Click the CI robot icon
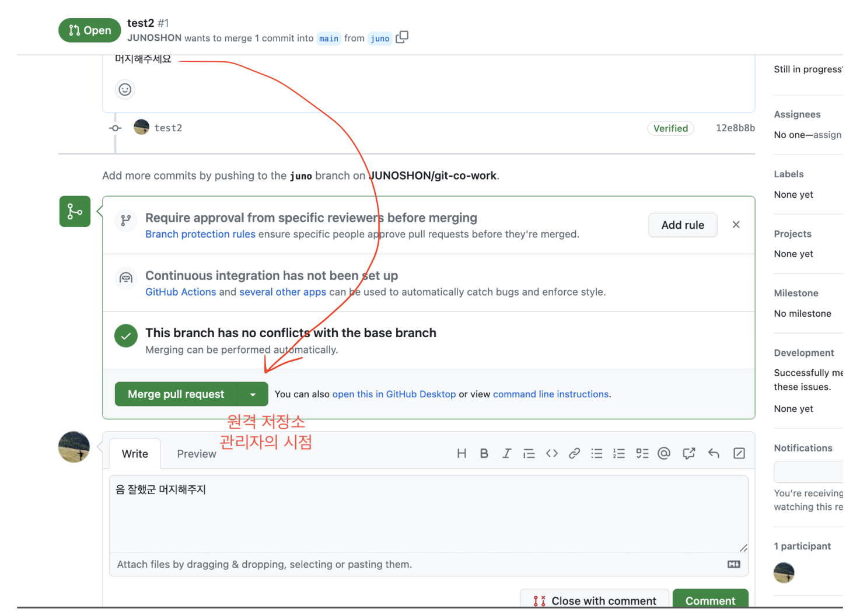 pyautogui.click(x=126, y=278)
